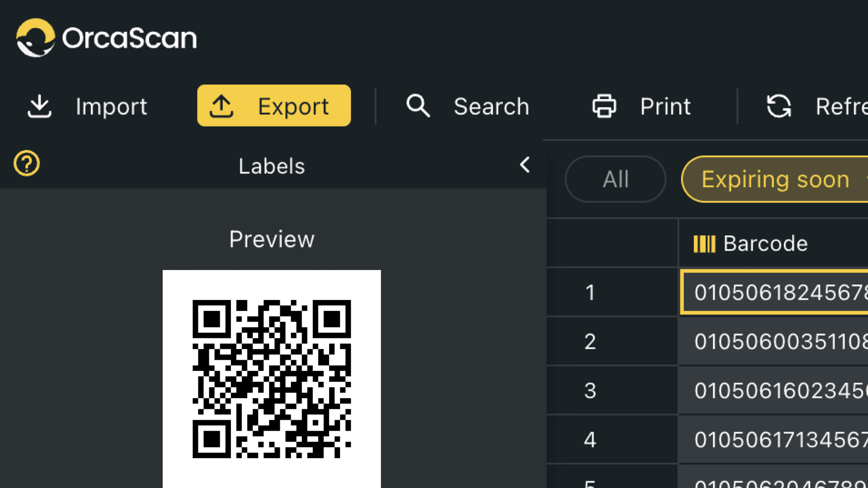Viewport: 868px width, 488px height.
Task: Select the barcode cell in row 2
Action: click(x=774, y=341)
